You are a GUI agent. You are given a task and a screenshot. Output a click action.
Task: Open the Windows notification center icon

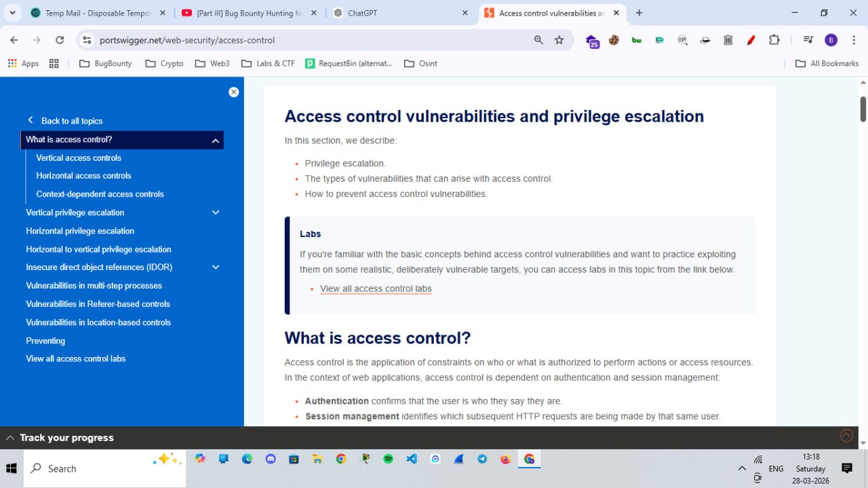pos(846,468)
